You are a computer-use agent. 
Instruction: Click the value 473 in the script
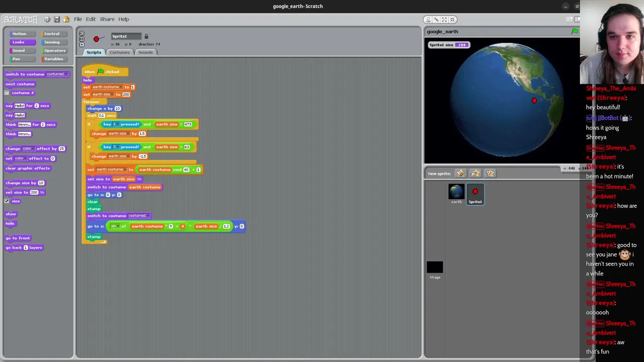pos(188,124)
